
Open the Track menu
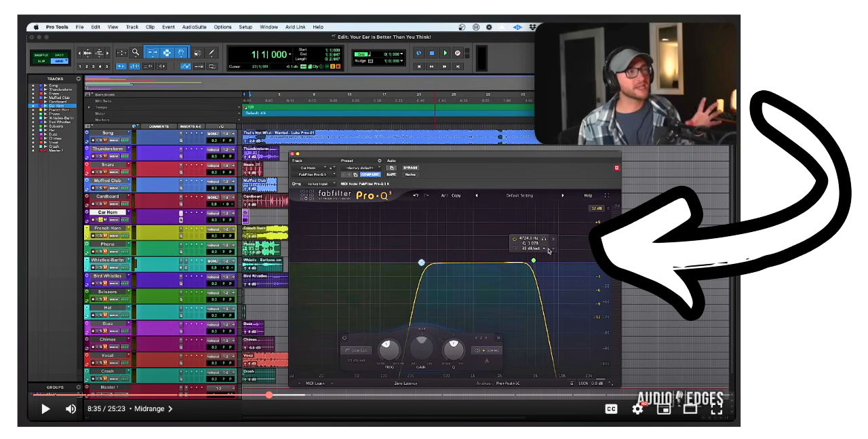132,27
